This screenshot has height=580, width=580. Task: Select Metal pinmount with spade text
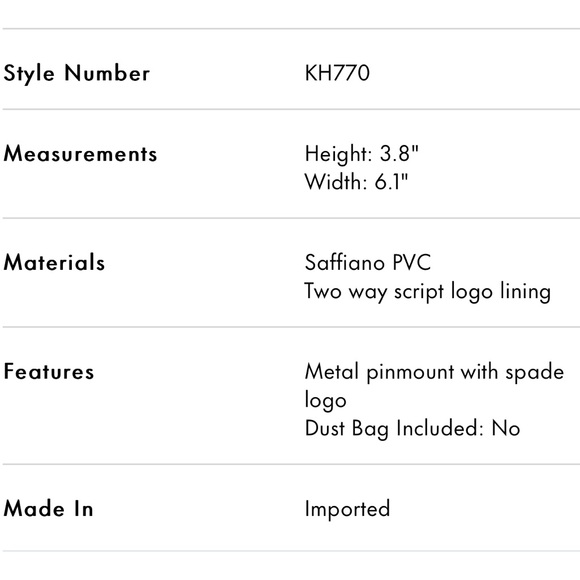[434, 372]
